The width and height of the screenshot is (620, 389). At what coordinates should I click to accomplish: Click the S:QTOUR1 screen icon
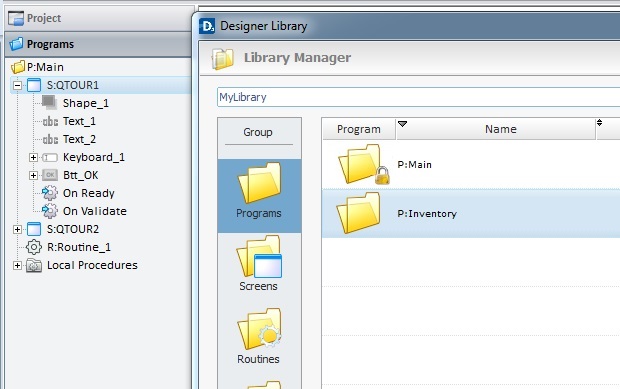click(x=34, y=85)
